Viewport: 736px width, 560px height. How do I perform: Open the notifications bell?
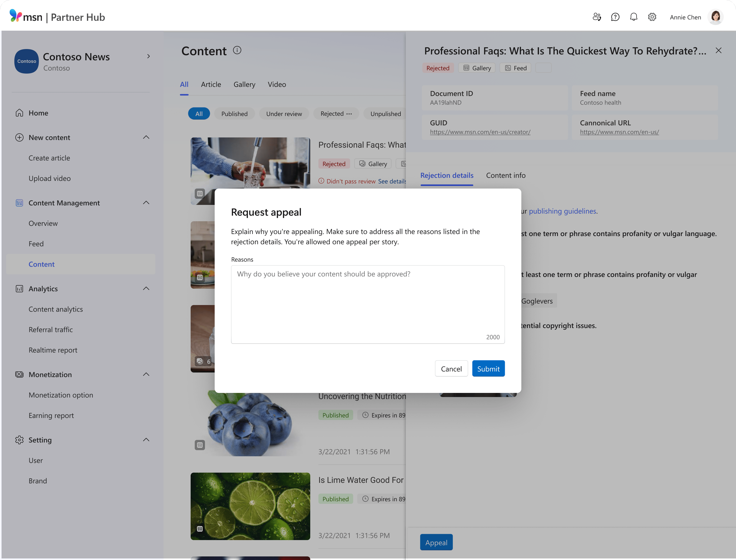click(x=634, y=17)
